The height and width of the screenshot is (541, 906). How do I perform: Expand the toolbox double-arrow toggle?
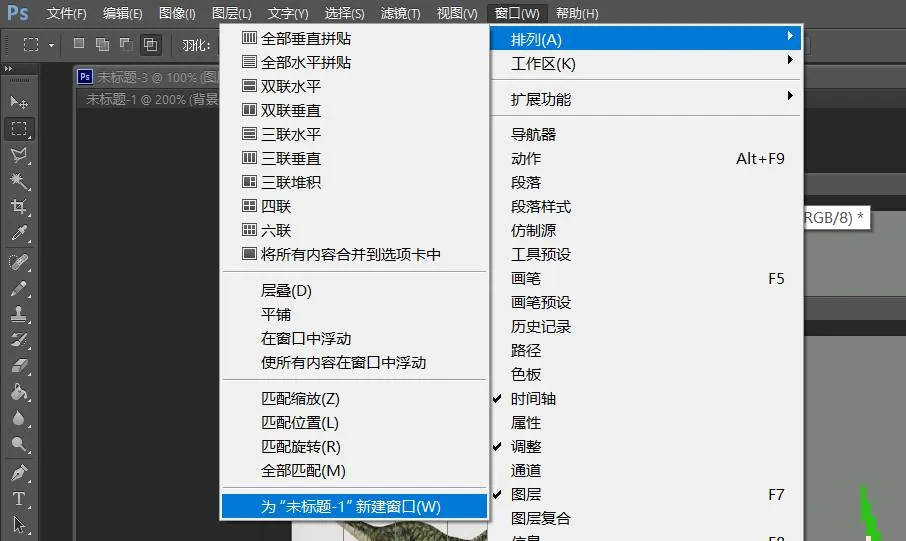[9, 69]
